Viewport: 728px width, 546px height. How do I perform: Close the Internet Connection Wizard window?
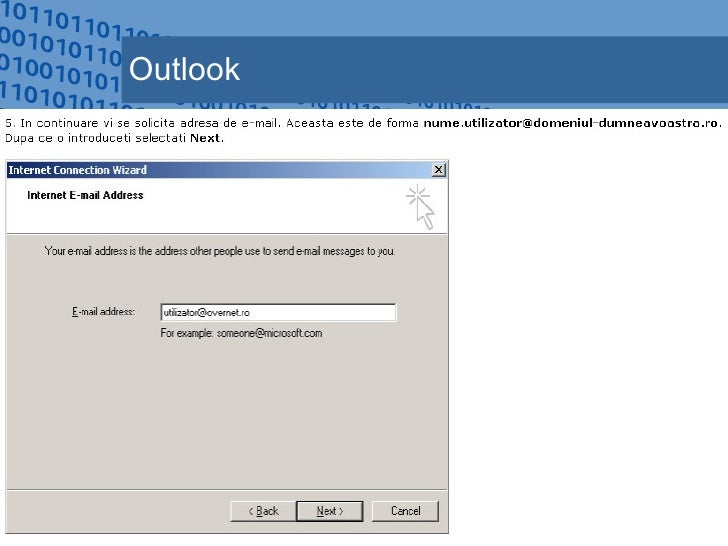pos(438,169)
